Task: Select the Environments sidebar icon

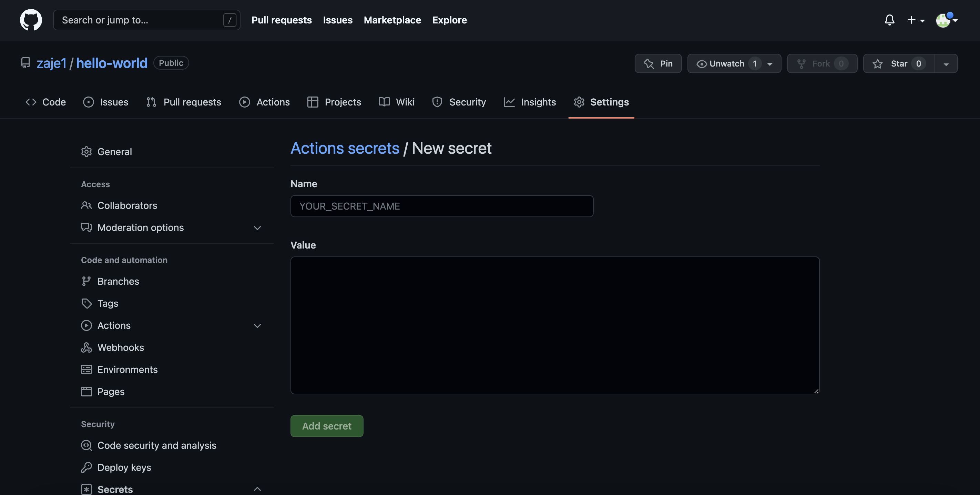Action: [86, 369]
